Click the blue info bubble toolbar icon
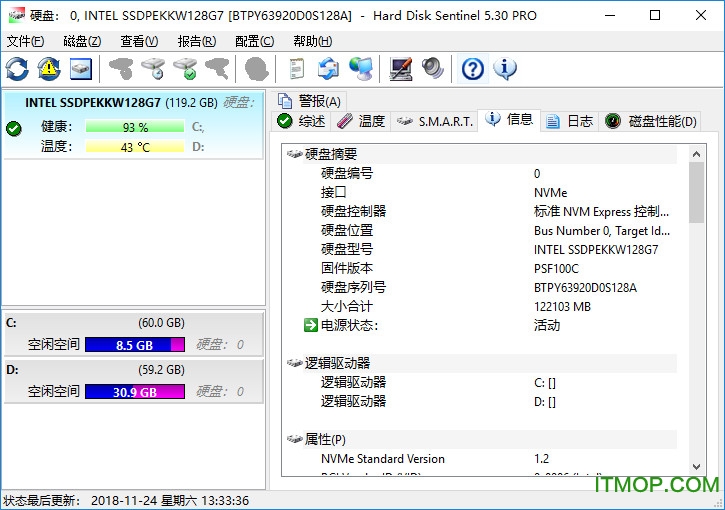Image resolution: width=725 pixels, height=510 pixels. click(505, 68)
